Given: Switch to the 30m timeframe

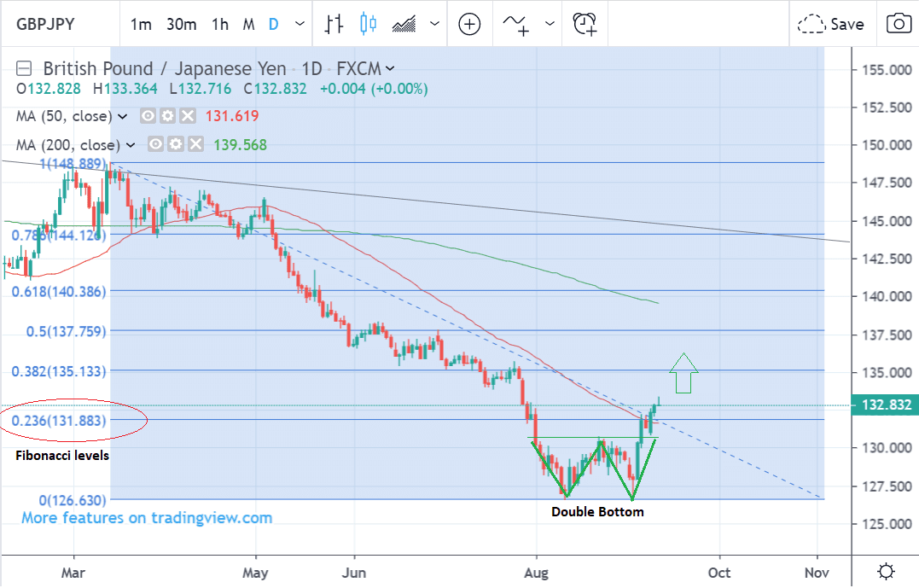Looking at the screenshot, I should [x=182, y=24].
